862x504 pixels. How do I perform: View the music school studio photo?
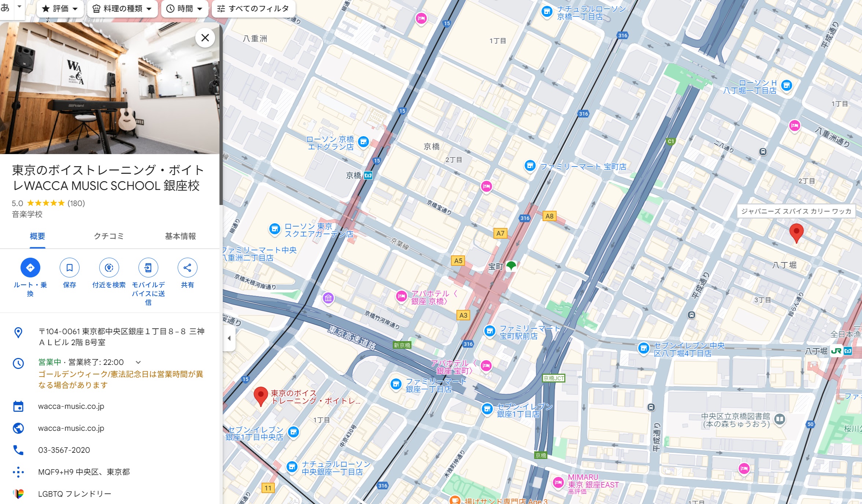[110, 88]
